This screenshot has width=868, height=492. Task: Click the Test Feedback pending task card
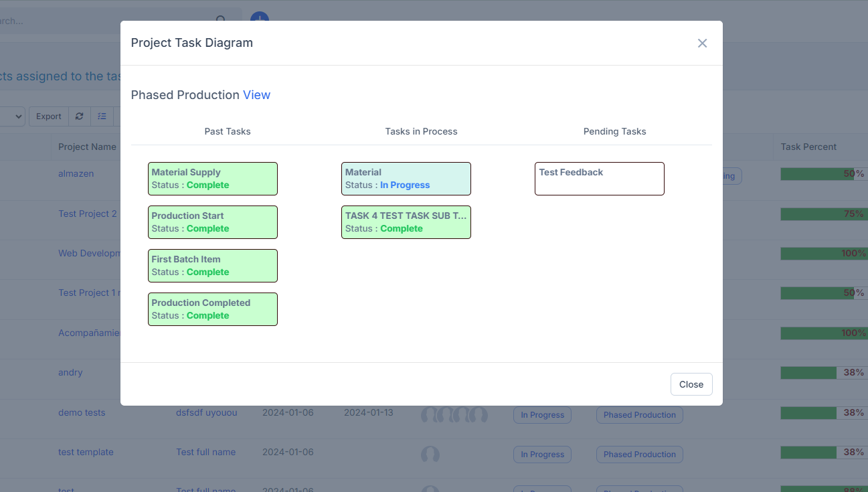click(x=599, y=179)
